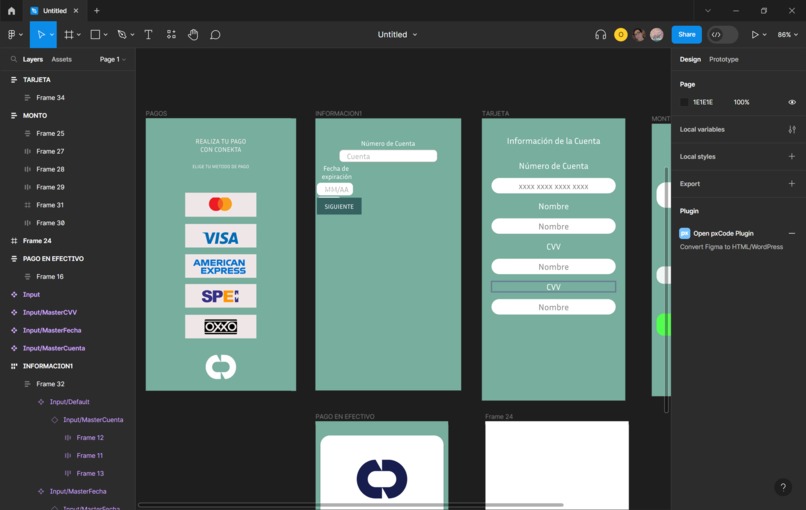Open the 86% zoom dropdown
This screenshot has width=806, height=510.
coord(787,34)
